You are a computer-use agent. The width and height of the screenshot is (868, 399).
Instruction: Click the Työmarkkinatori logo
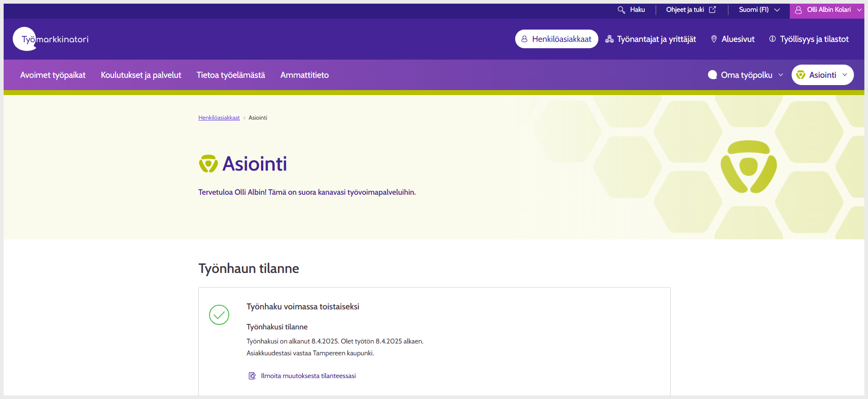click(51, 39)
